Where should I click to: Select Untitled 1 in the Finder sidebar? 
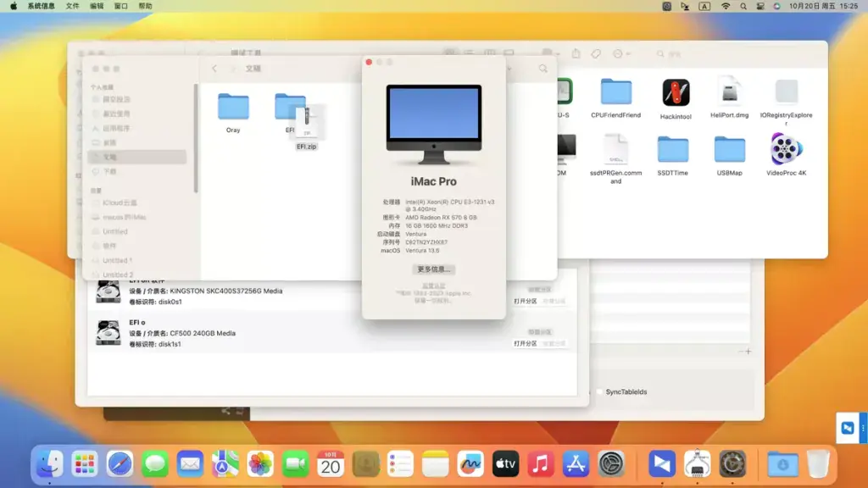pos(117,260)
